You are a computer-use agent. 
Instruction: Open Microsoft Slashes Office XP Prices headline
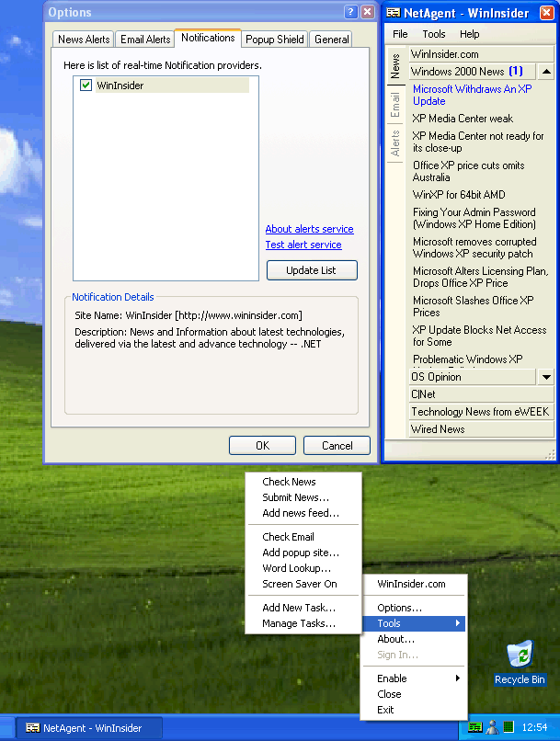[x=473, y=306]
